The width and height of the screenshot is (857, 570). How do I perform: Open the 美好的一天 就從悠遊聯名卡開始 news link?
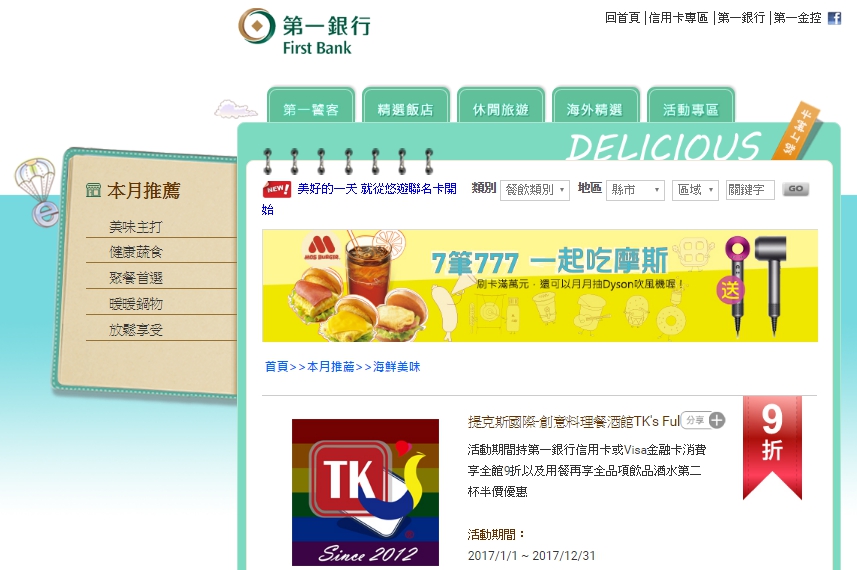coord(359,199)
